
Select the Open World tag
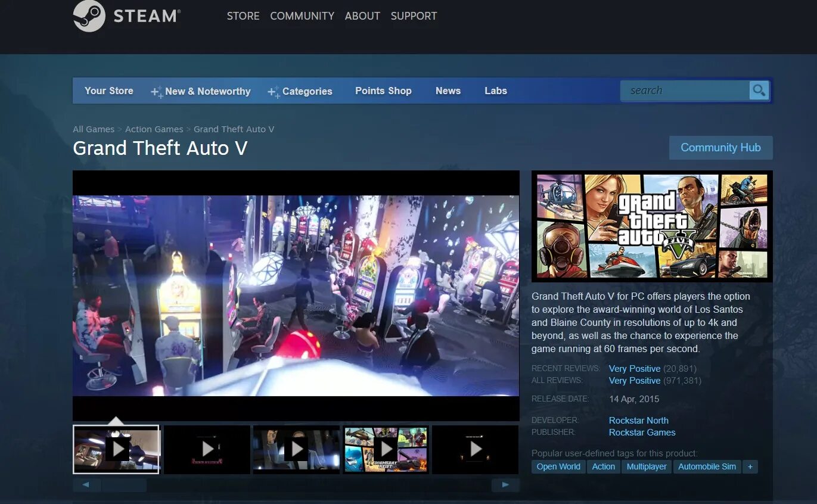[x=558, y=466]
